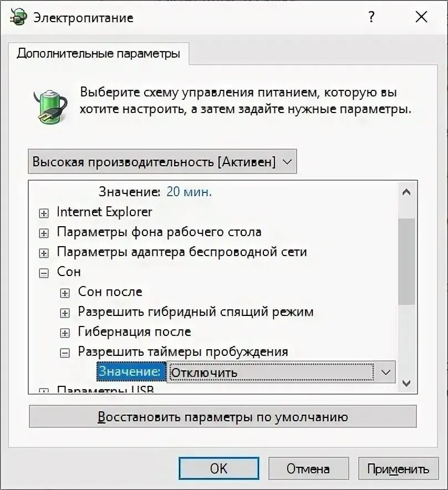Close the Электропитание dialog

tap(421, 17)
